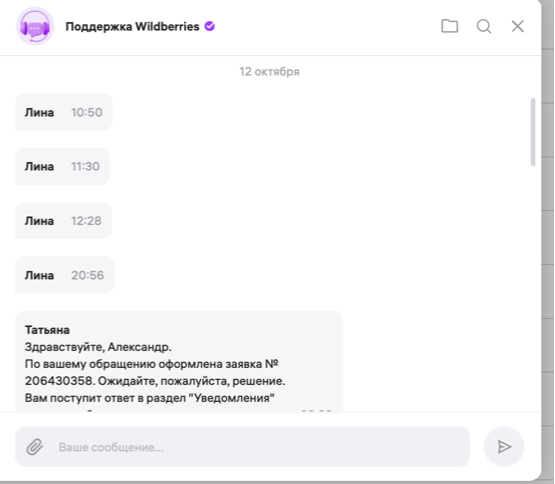The width and height of the screenshot is (555, 484).
Task: Click the sender name Татьяна
Action: click(47, 330)
